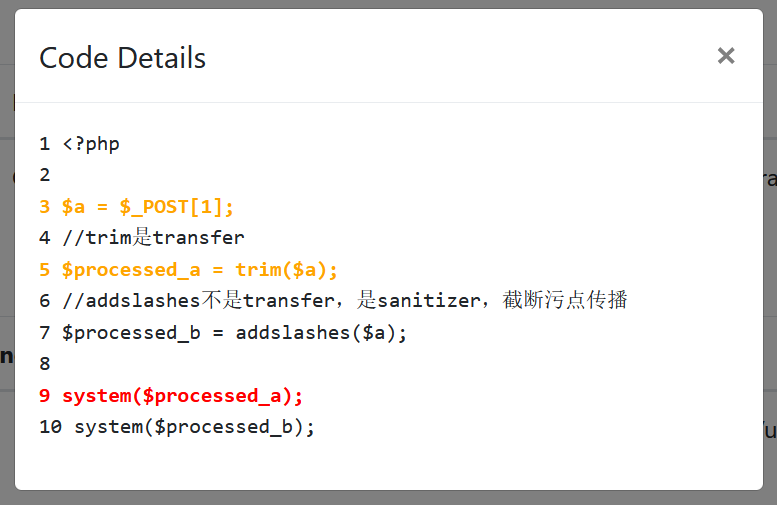Click the empty line numbered 2

[44, 175]
